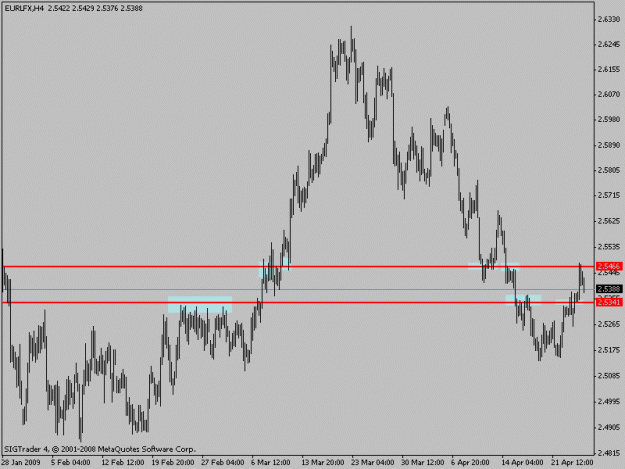Click the upper red line at 2.5466
Viewport: 625px width, 469px height.
tap(298, 267)
